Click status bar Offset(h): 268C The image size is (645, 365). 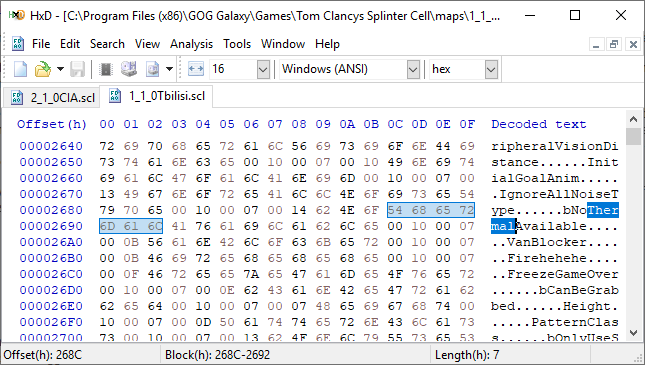tap(43, 355)
